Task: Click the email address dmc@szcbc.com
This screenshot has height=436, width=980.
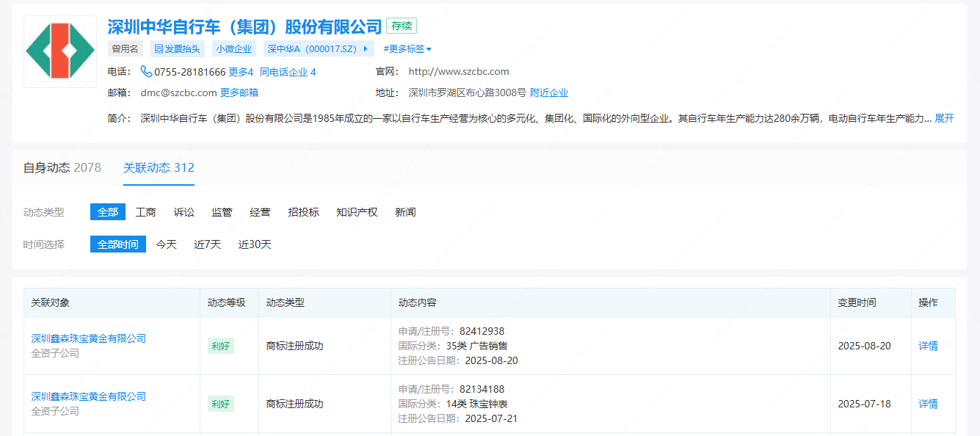Action: (178, 92)
